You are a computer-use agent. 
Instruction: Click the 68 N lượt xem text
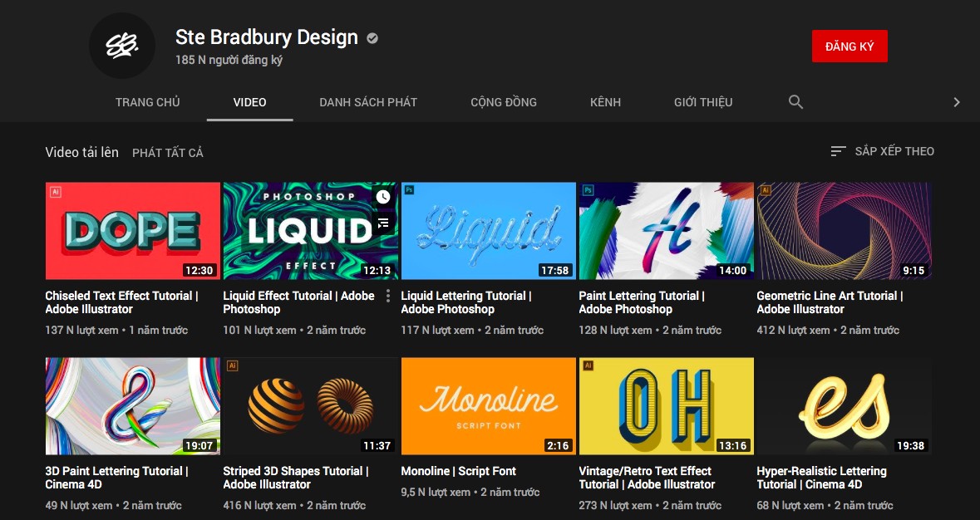(x=790, y=506)
